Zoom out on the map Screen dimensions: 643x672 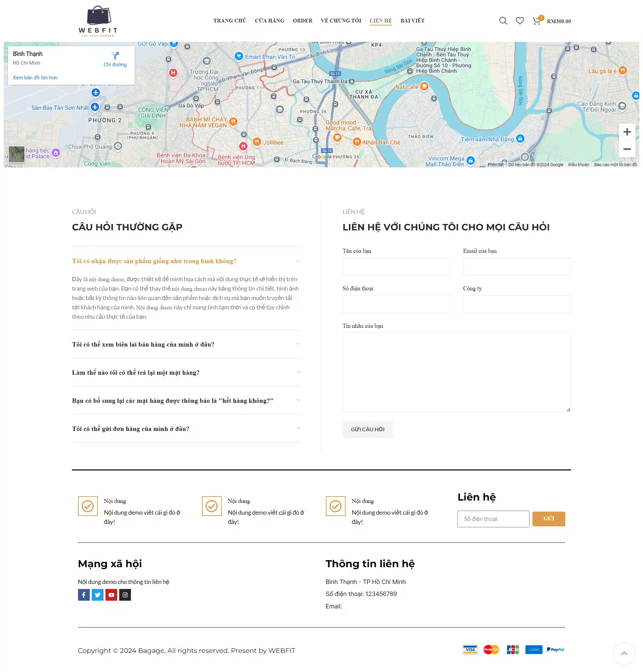tap(627, 149)
